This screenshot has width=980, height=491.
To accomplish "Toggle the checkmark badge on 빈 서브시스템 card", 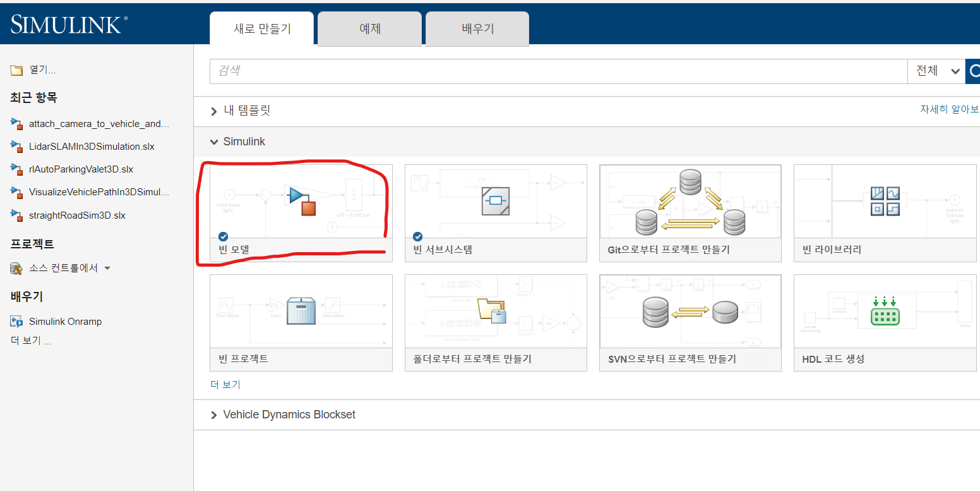I will pyautogui.click(x=417, y=236).
